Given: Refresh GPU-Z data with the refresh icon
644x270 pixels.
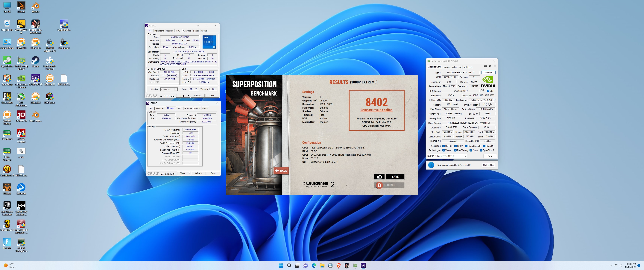Looking at the screenshot, I should (x=490, y=66).
